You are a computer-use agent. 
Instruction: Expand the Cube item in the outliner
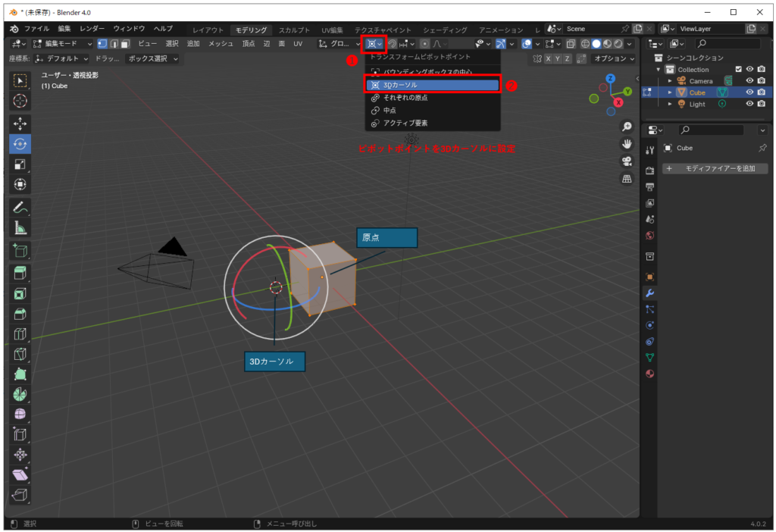point(670,92)
